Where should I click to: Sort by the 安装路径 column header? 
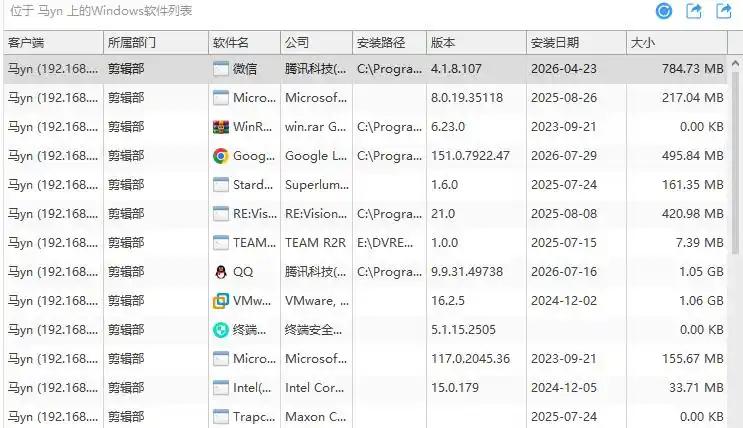point(390,43)
